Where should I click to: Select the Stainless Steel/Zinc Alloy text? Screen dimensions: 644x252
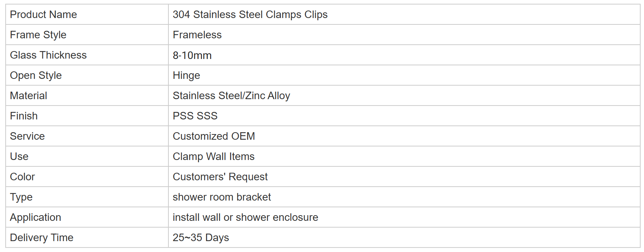(231, 96)
